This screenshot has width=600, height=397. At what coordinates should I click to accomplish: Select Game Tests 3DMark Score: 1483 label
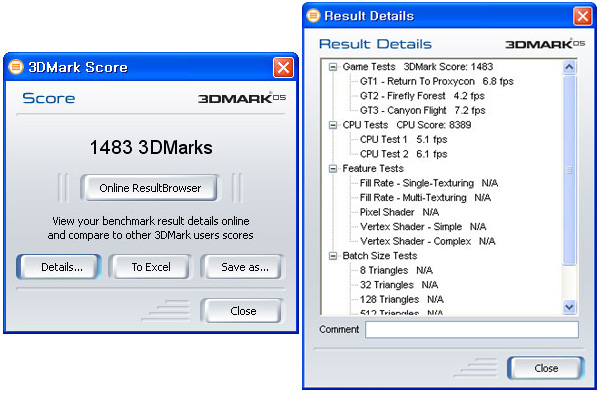[x=417, y=67]
